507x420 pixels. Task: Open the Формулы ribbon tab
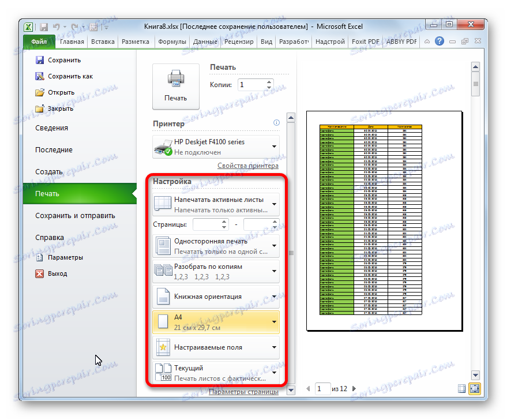172,42
